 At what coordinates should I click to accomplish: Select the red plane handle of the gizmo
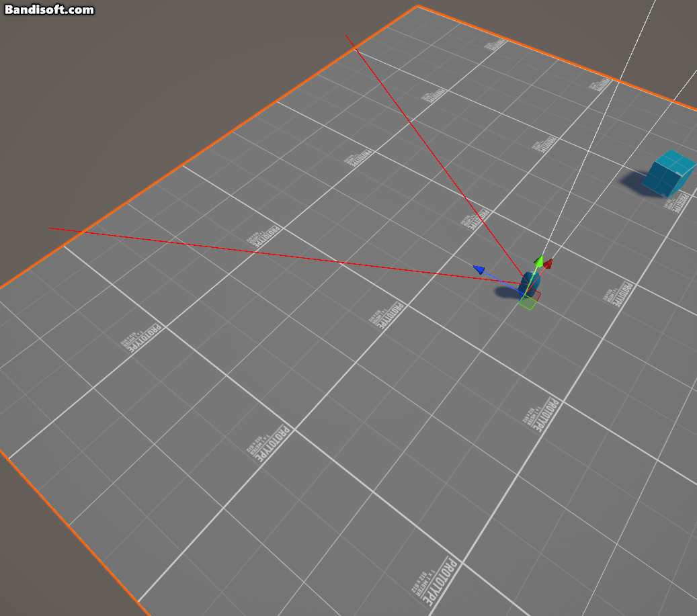[x=536, y=294]
